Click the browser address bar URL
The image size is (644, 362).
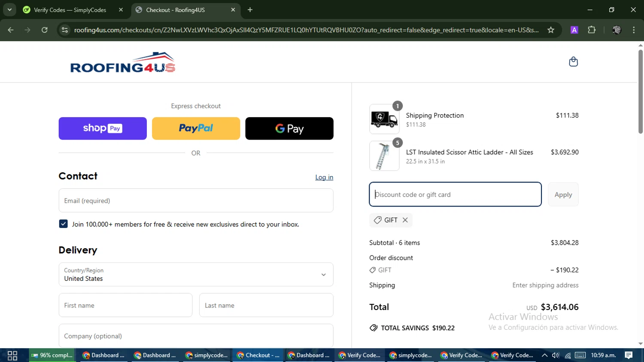tap(306, 30)
